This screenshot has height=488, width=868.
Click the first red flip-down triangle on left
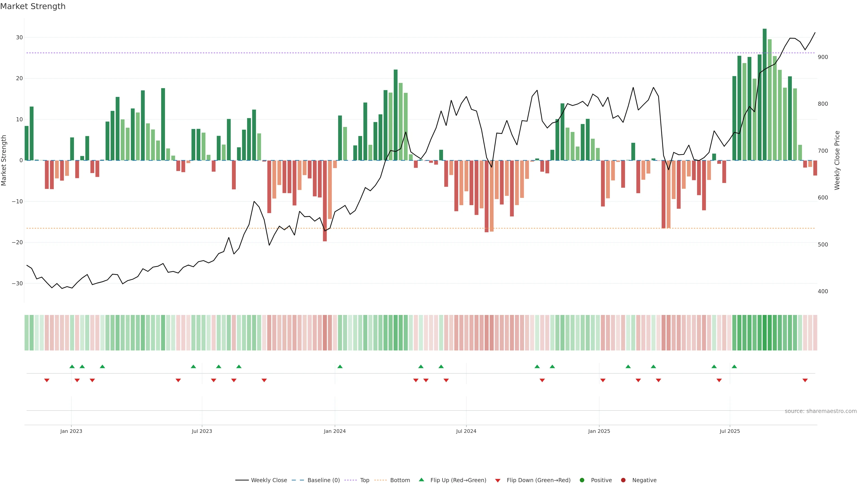(47, 380)
